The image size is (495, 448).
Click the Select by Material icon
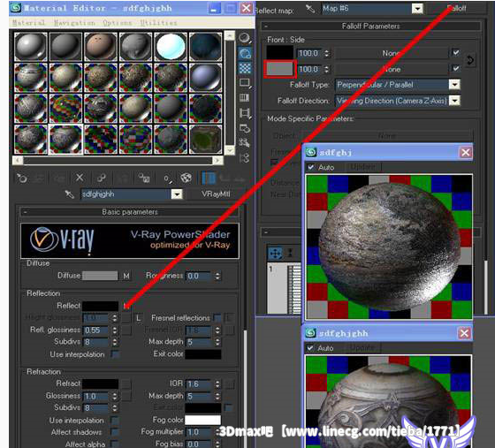click(x=245, y=143)
